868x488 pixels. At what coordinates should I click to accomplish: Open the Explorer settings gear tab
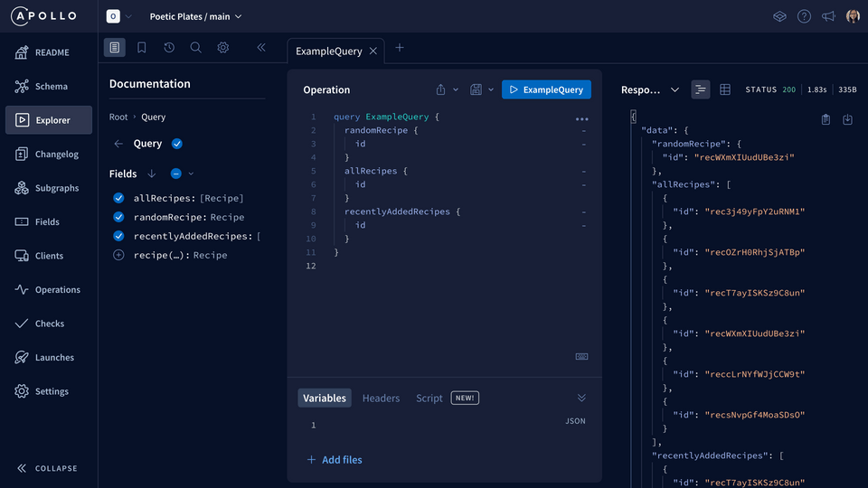[223, 48]
